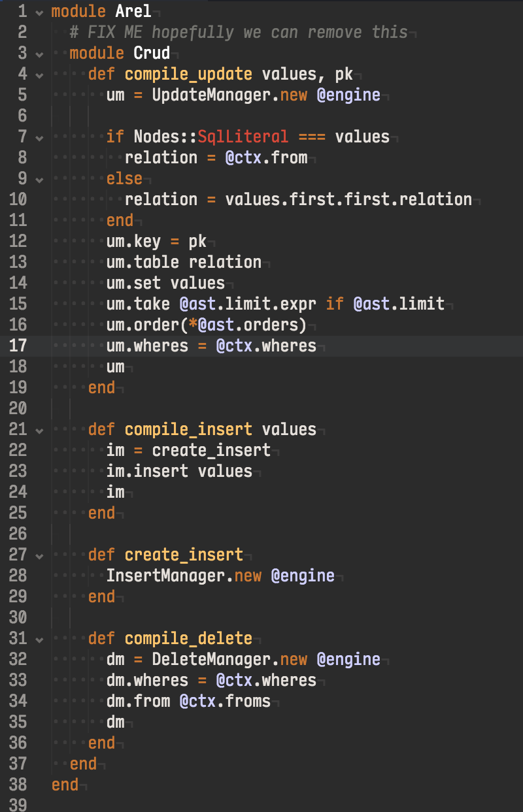This screenshot has height=812, width=523.
Task: Collapse the module Crud block
Action: pyautogui.click(x=39, y=54)
